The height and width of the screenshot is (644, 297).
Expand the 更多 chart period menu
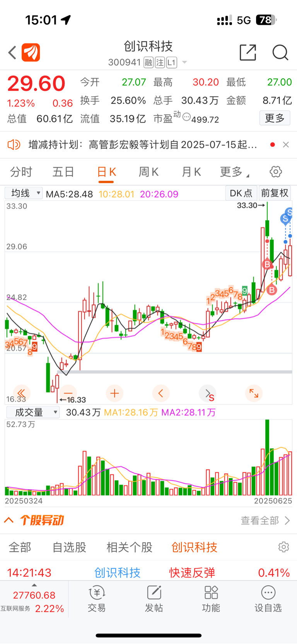[x=234, y=172]
